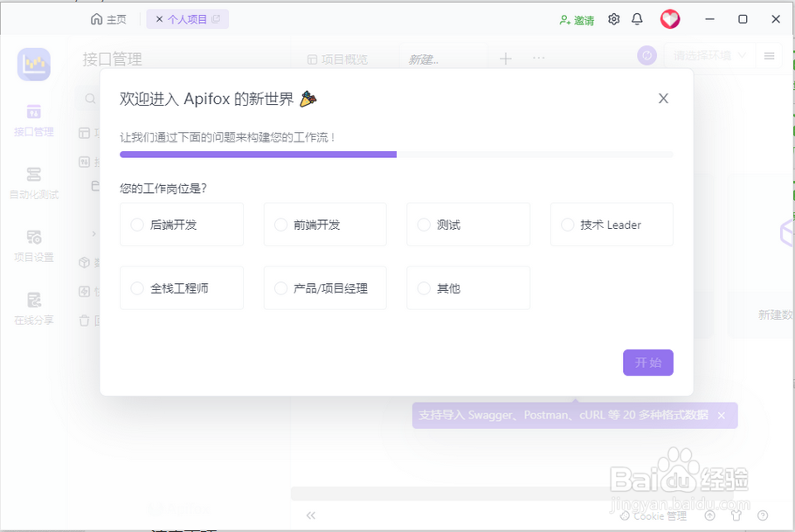Screen dimensions: 795x532
Task: Maximize the Apifox window
Action: coord(743,19)
